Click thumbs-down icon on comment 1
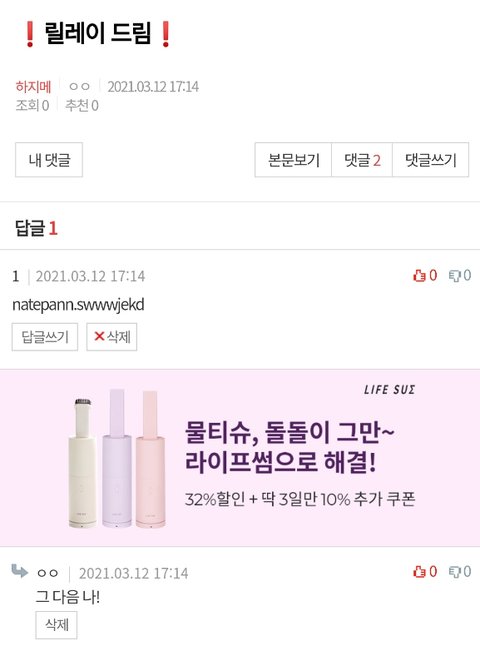This screenshot has width=480, height=666. coord(455,276)
